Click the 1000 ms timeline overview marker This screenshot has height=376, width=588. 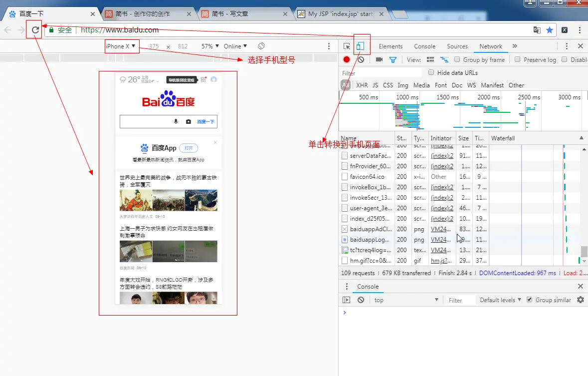tap(407, 97)
